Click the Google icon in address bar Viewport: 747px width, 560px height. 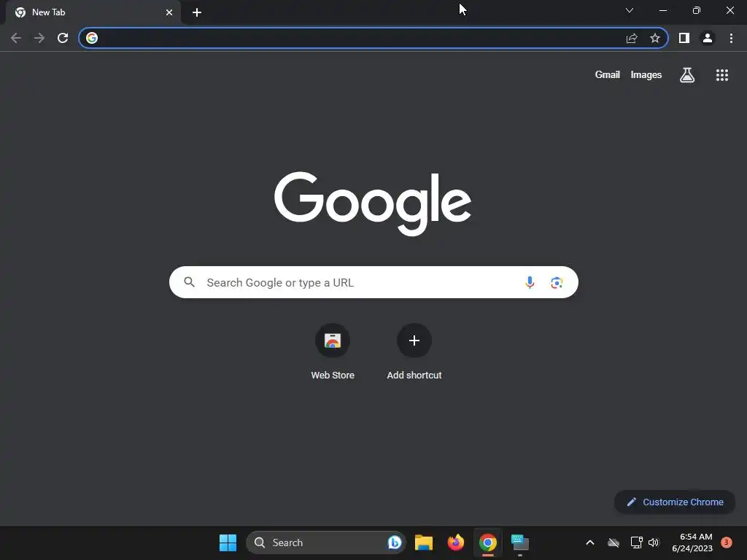click(92, 38)
